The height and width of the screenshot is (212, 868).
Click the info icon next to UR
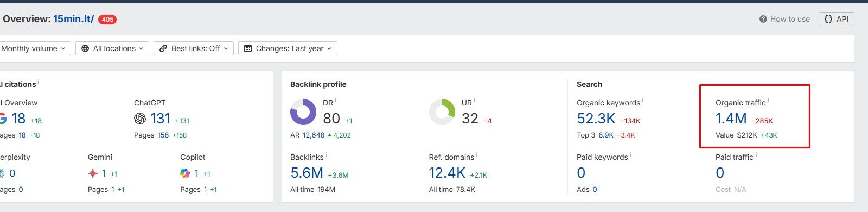(x=475, y=101)
